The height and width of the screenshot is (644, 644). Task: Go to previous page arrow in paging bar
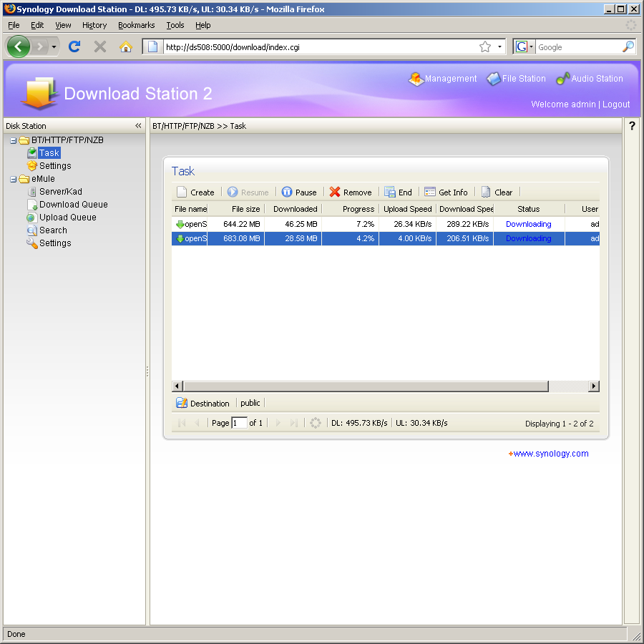(x=197, y=423)
